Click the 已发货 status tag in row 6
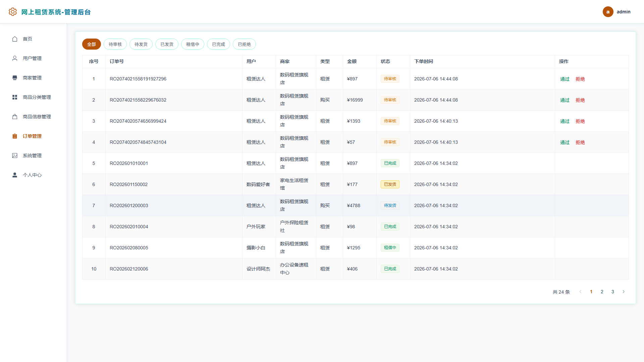The height and width of the screenshot is (362, 644). tap(390, 184)
